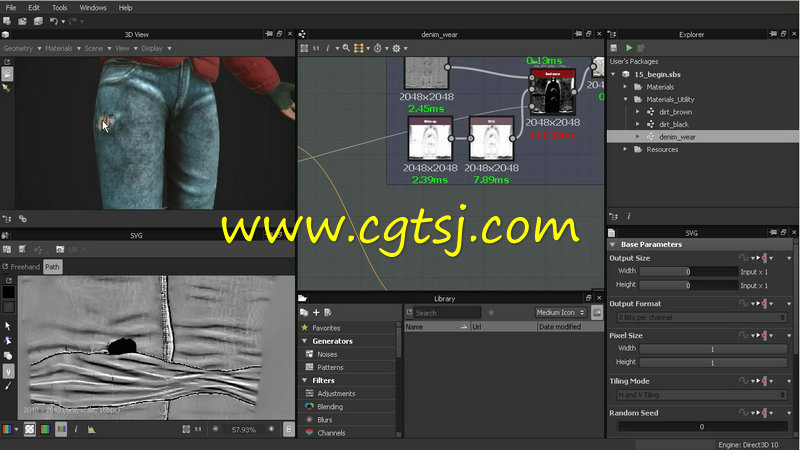Viewport: 800px width, 450px height.
Task: Adjust the Output Size Height slider
Action: click(689, 285)
